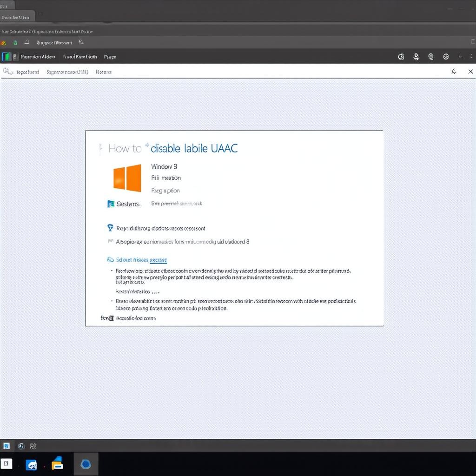The width and height of the screenshot is (476, 476).
Task: Open the blue mail app in taskbar
Action: 32,464
